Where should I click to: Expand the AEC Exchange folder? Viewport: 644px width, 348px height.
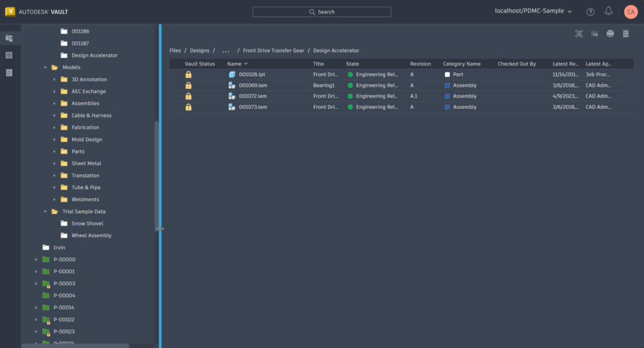coord(54,91)
